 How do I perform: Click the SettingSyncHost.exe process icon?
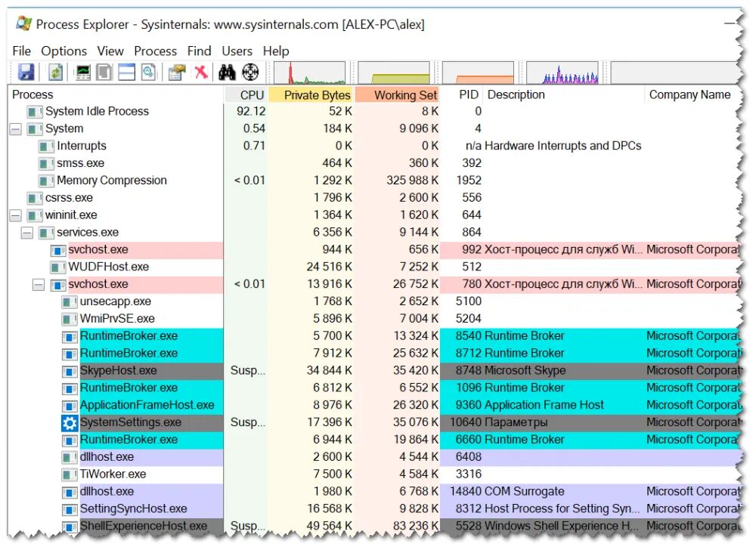[x=70, y=510]
